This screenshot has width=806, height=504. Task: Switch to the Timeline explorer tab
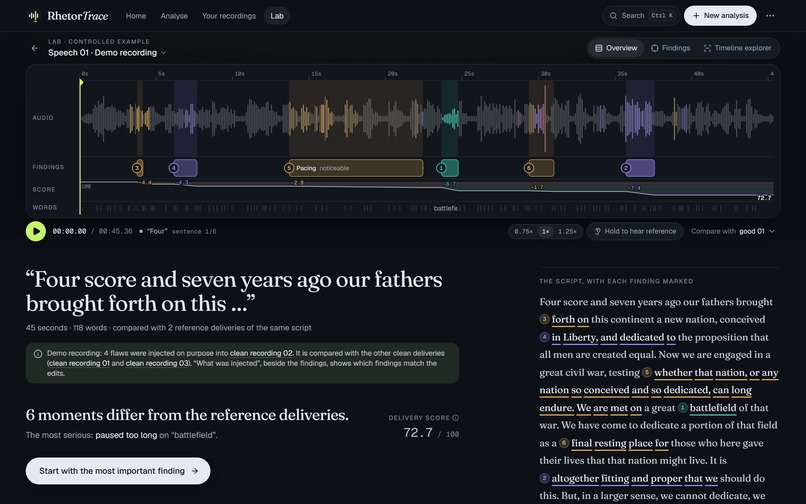[737, 48]
